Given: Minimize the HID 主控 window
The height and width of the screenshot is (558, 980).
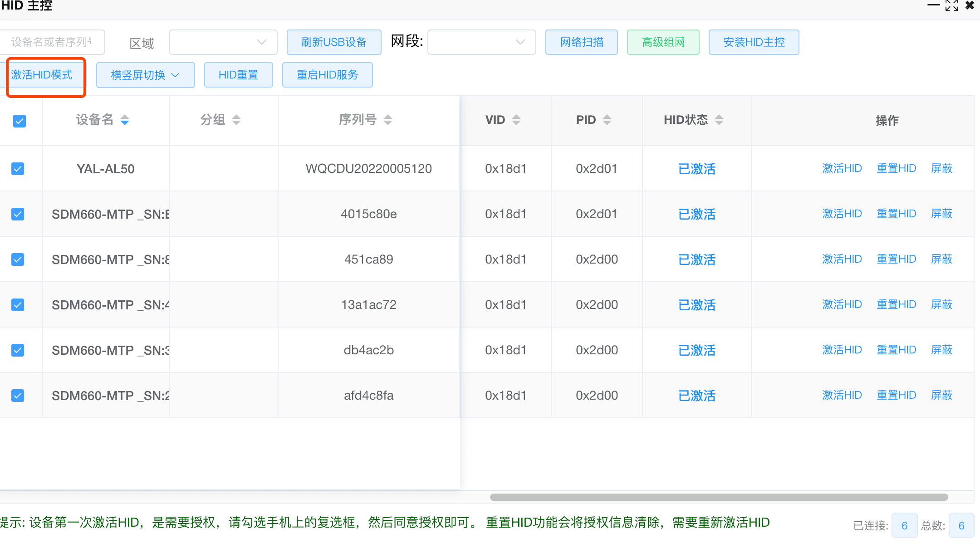Looking at the screenshot, I should (x=933, y=5).
